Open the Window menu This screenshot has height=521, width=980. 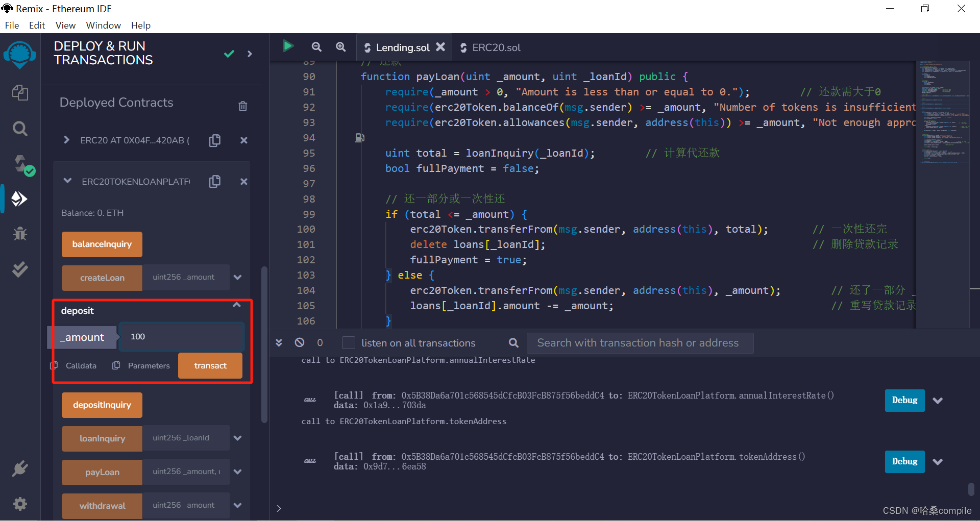point(103,26)
